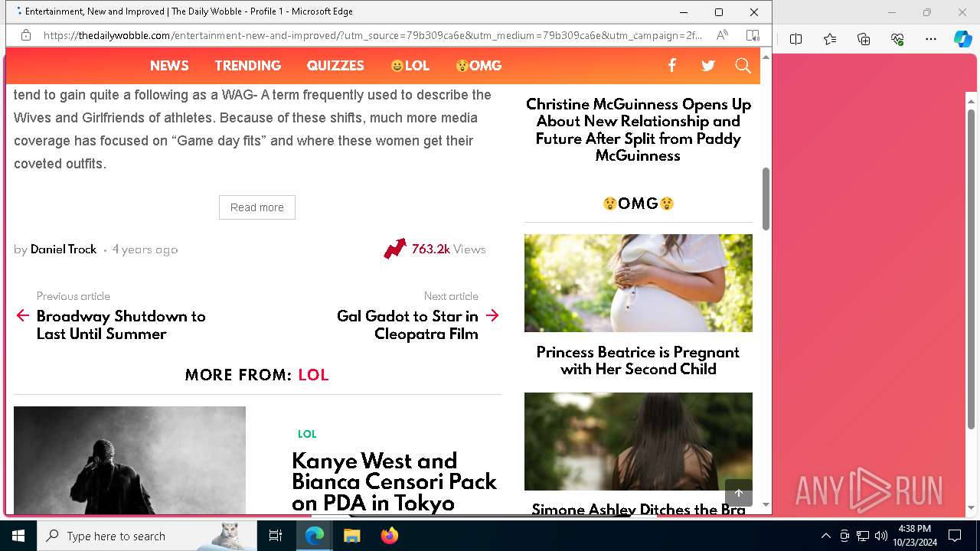Open Gal Gadot to Star in Cleopatra Film

tap(407, 325)
